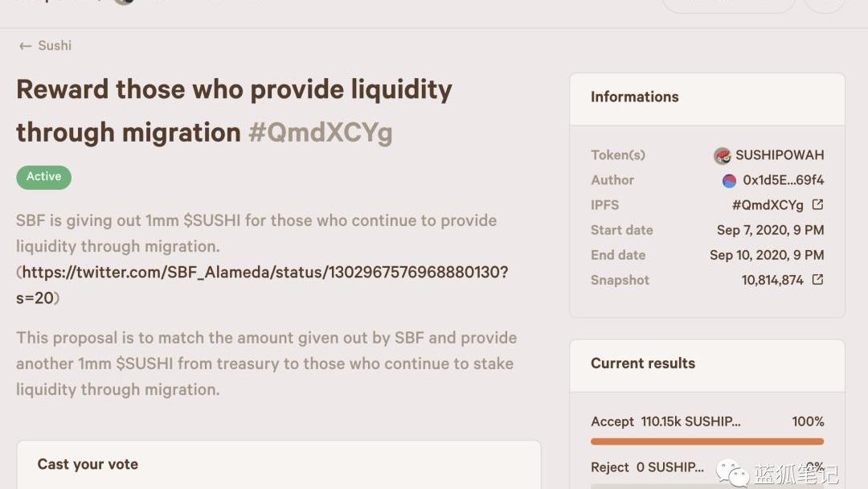Open external link icon next to IPFS hash
The width and height of the screenshot is (868, 489).
click(817, 204)
